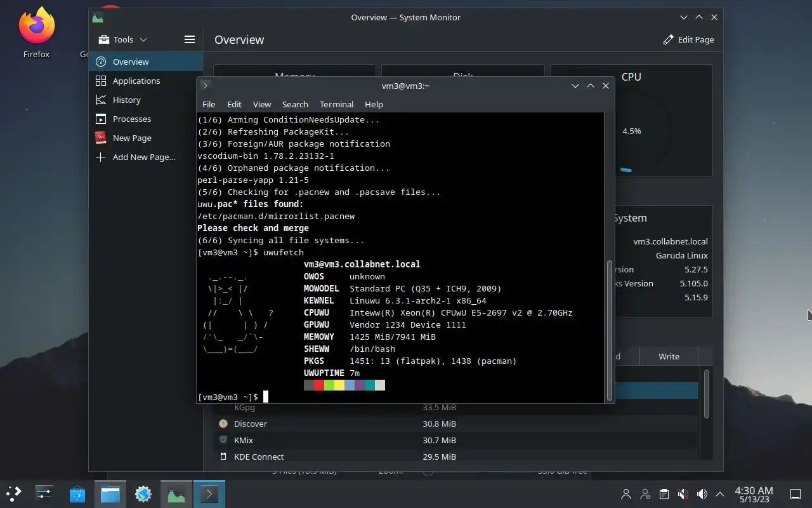Screen dimensions: 812x508
Task: Click the show desktop button in taskbar
Action: point(795,494)
